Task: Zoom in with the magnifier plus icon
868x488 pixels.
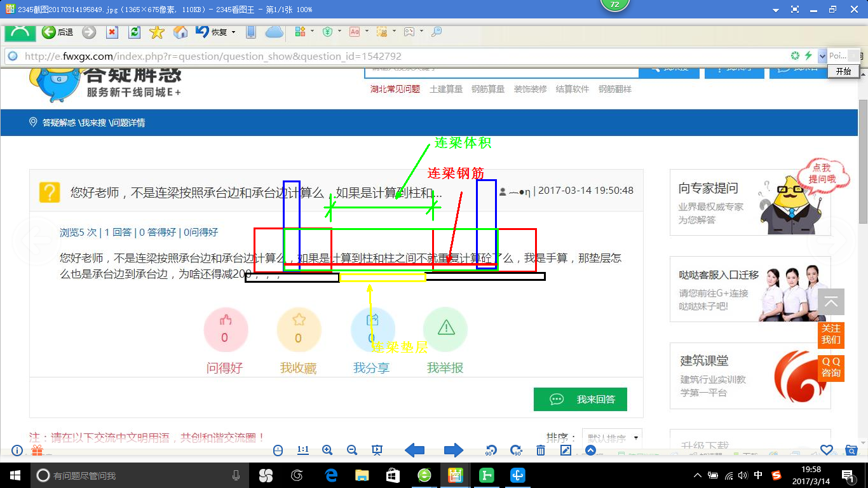Action: coord(327,450)
